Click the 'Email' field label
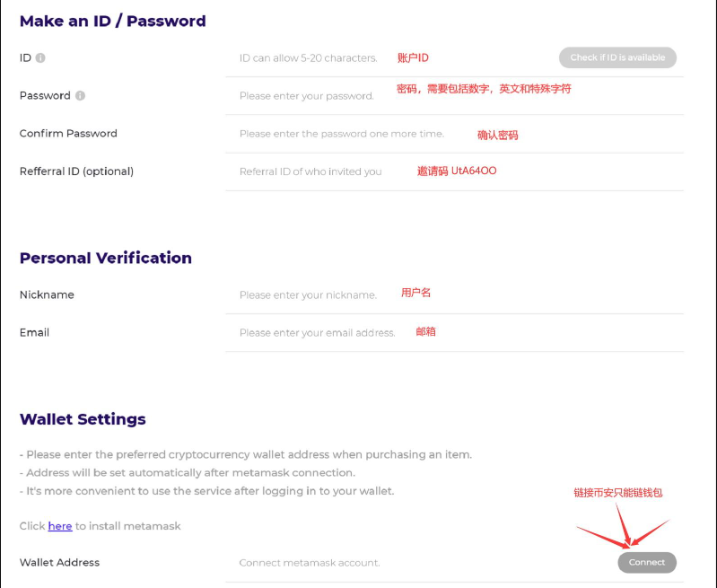This screenshot has width=717, height=588. (34, 333)
